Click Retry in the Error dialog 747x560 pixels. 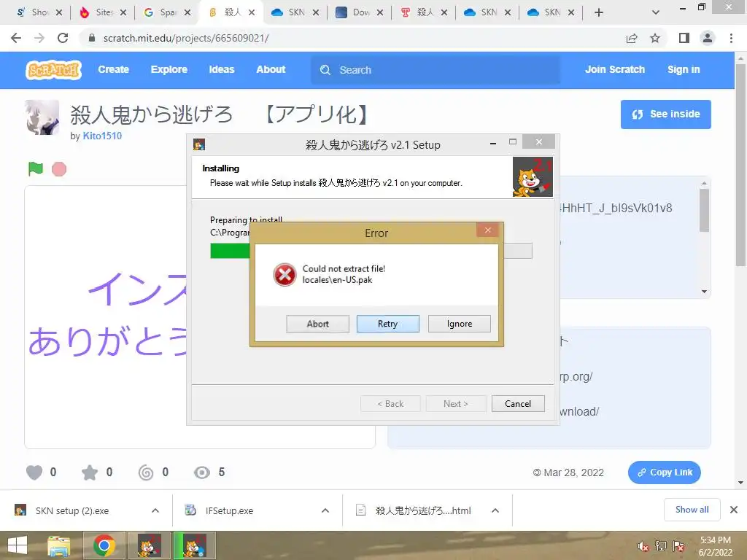pyautogui.click(x=388, y=324)
